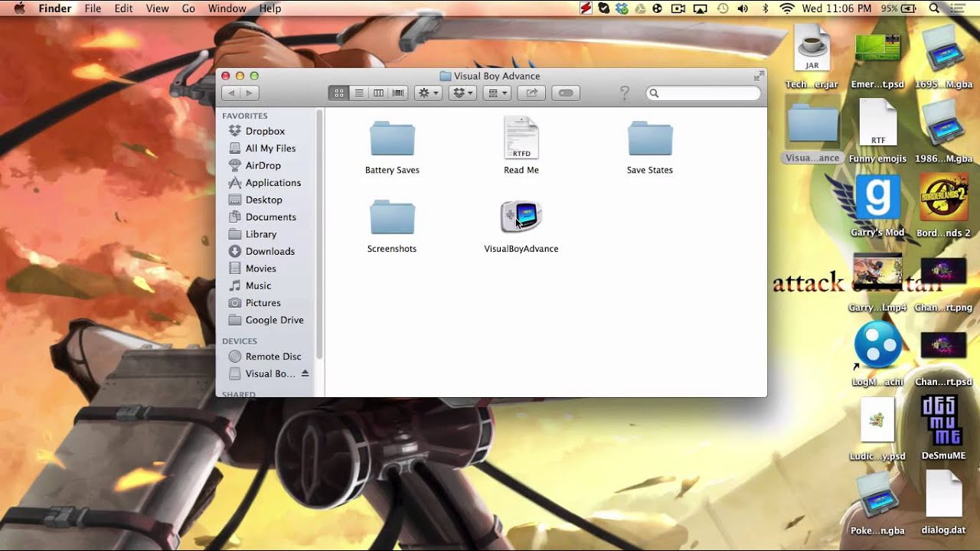
Task: Open the Finder menu
Action: pyautogui.click(x=55, y=8)
